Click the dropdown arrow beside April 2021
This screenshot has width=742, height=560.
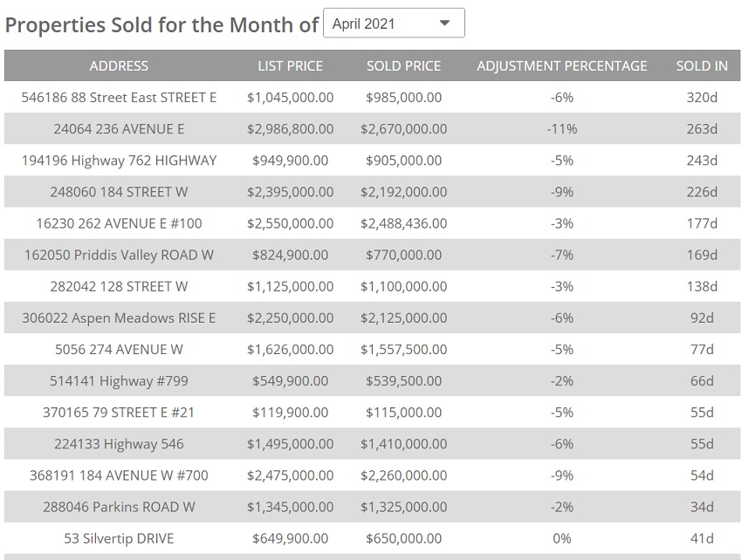pyautogui.click(x=444, y=24)
